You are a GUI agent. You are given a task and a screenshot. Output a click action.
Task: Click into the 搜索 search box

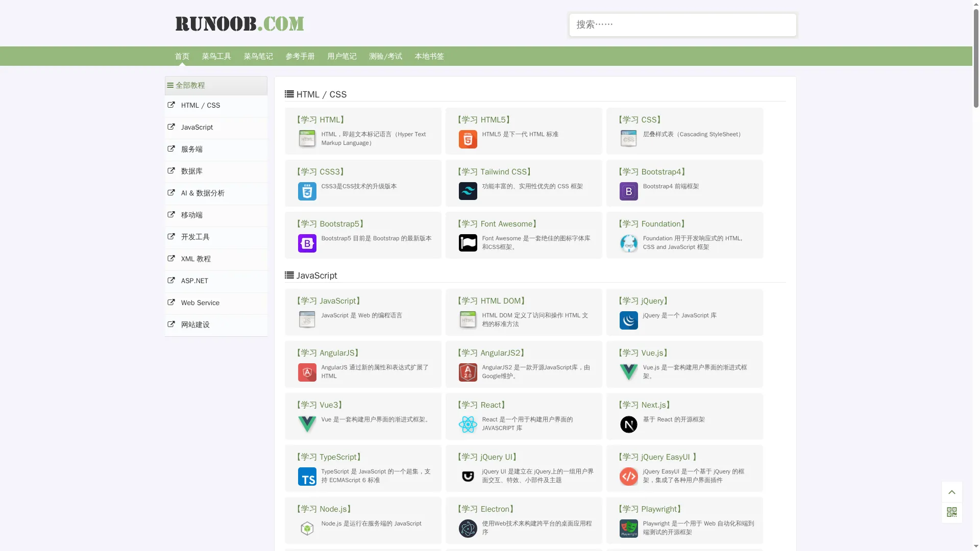tap(682, 25)
